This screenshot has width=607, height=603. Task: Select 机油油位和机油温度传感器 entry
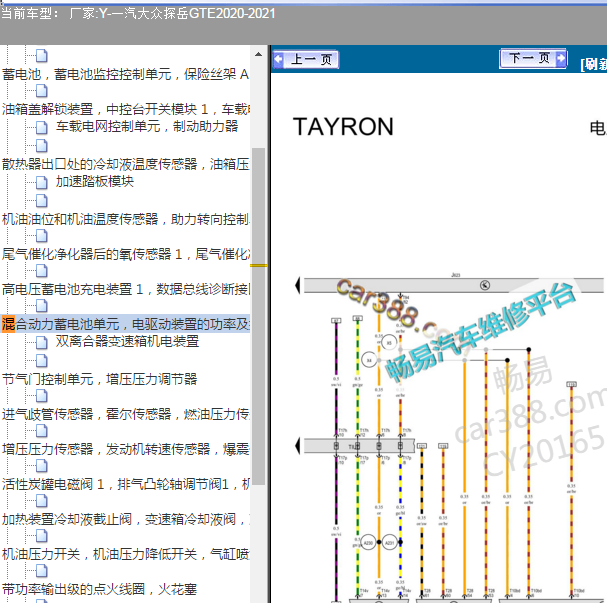pos(125,219)
